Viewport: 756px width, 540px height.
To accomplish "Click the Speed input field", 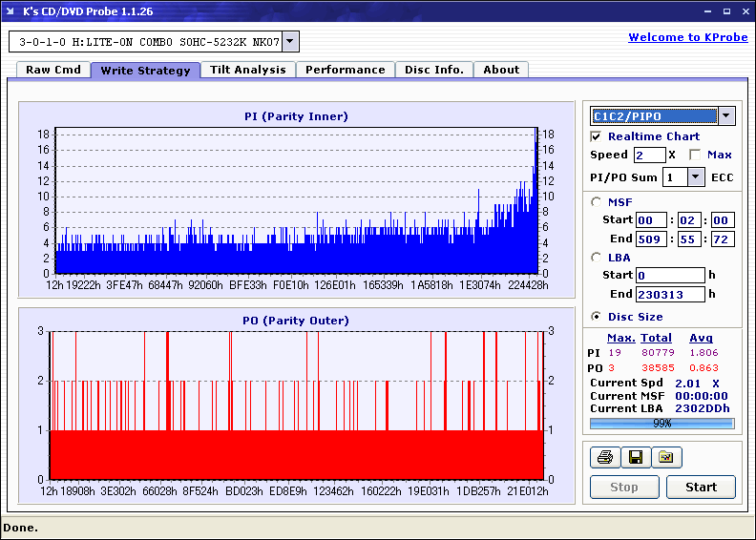I will coord(649,156).
